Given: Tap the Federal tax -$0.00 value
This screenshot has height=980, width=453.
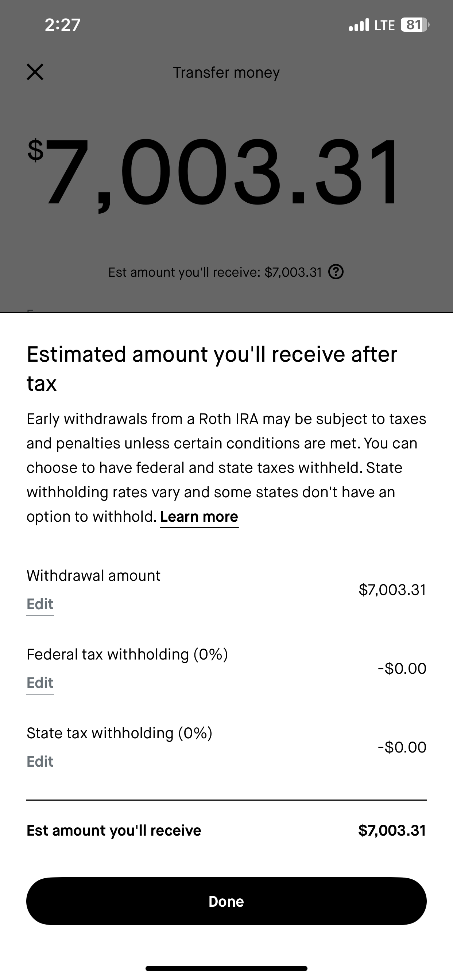Looking at the screenshot, I should coord(402,668).
